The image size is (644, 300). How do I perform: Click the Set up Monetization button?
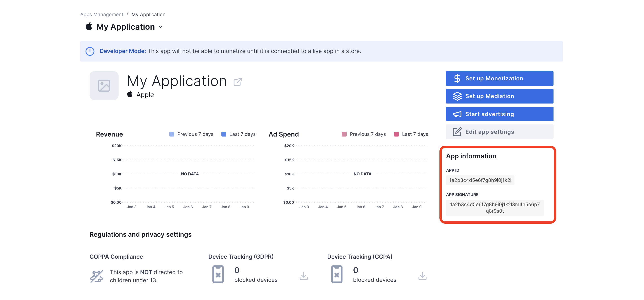click(499, 79)
